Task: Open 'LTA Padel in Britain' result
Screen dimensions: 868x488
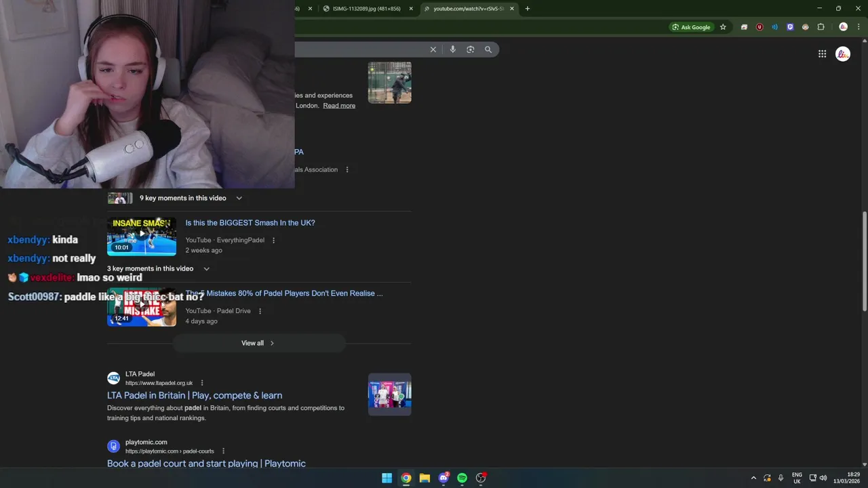Action: (x=195, y=395)
